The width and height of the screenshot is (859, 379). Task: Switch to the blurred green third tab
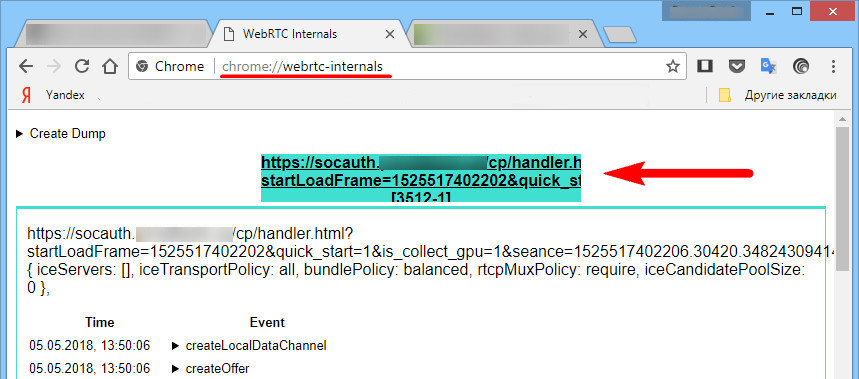click(501, 34)
